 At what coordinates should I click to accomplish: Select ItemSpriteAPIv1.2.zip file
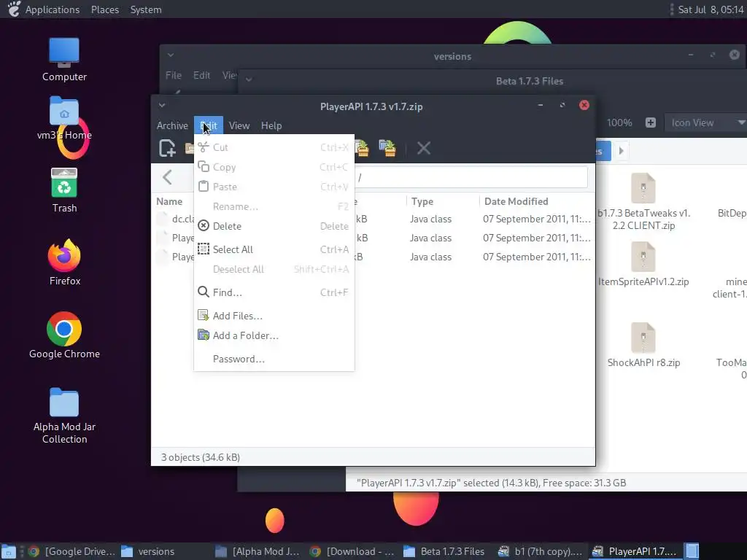coord(643,264)
